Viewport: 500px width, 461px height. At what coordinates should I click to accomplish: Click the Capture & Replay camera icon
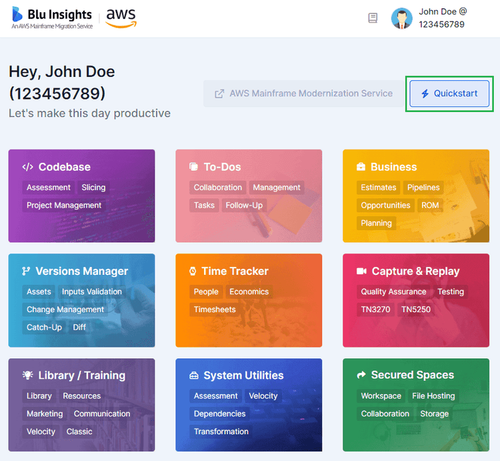pyautogui.click(x=361, y=271)
